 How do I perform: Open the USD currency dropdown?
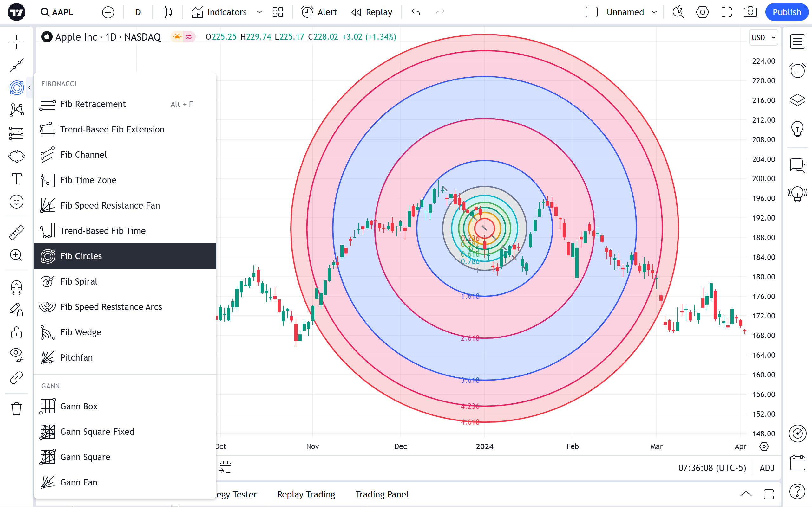[x=763, y=38]
